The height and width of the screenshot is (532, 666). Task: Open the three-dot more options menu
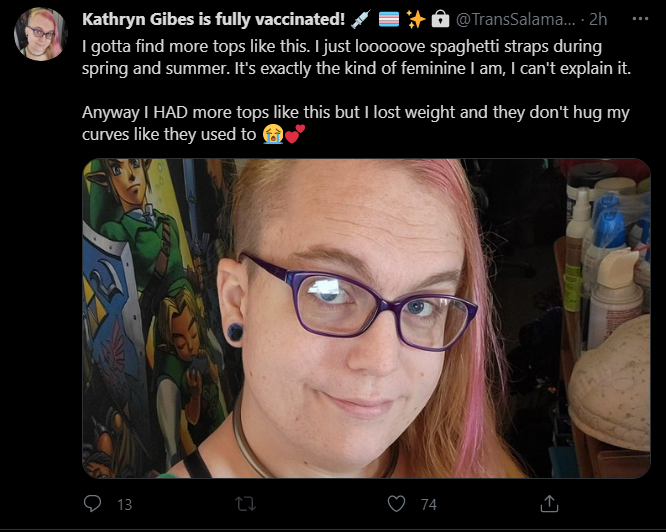[x=640, y=19]
